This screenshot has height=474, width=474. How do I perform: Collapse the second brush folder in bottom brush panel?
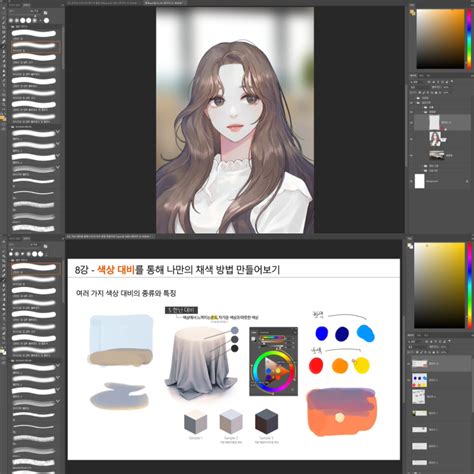(13, 361)
